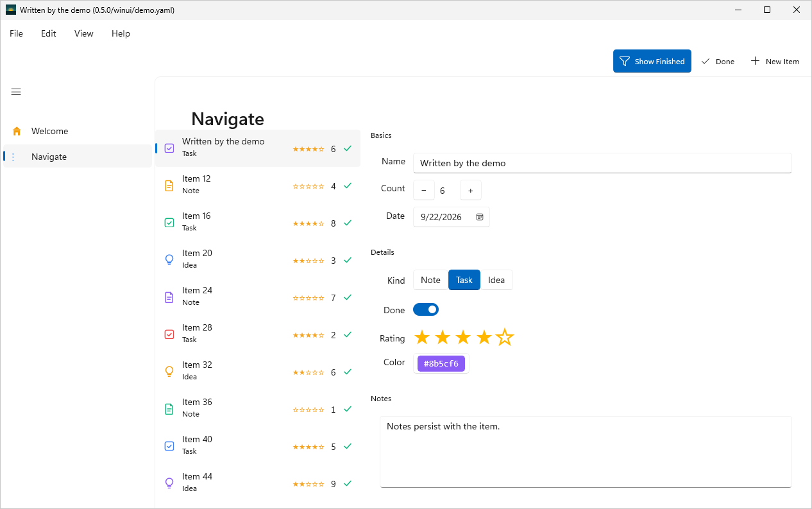Click the Item 28 task icon
This screenshot has height=509, width=812.
169,334
